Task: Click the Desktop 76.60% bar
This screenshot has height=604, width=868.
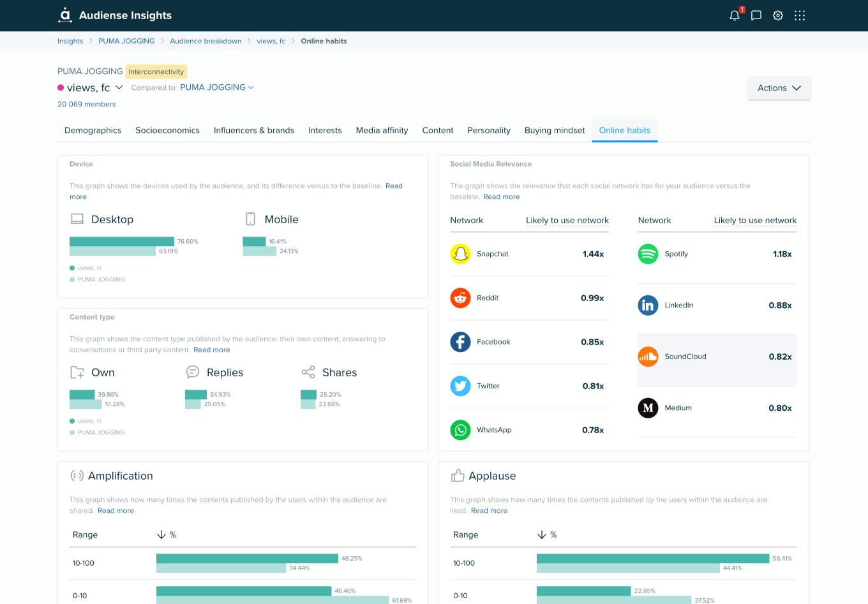Action: tap(122, 241)
